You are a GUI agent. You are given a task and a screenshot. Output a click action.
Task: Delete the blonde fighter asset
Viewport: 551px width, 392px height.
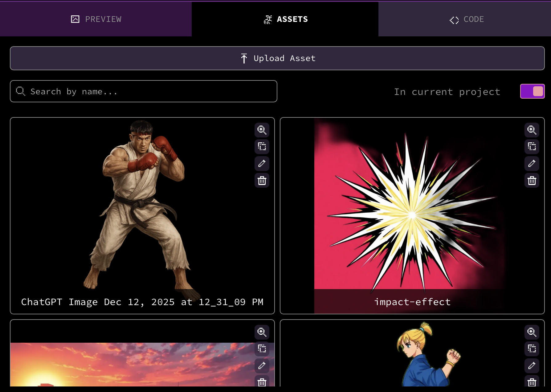532,382
